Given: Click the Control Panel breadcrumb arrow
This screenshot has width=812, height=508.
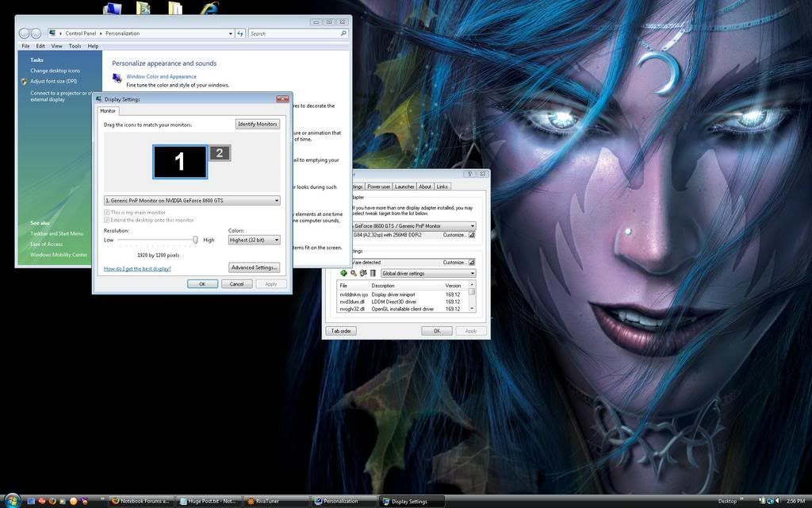Looking at the screenshot, I should pyautogui.click(x=101, y=33).
